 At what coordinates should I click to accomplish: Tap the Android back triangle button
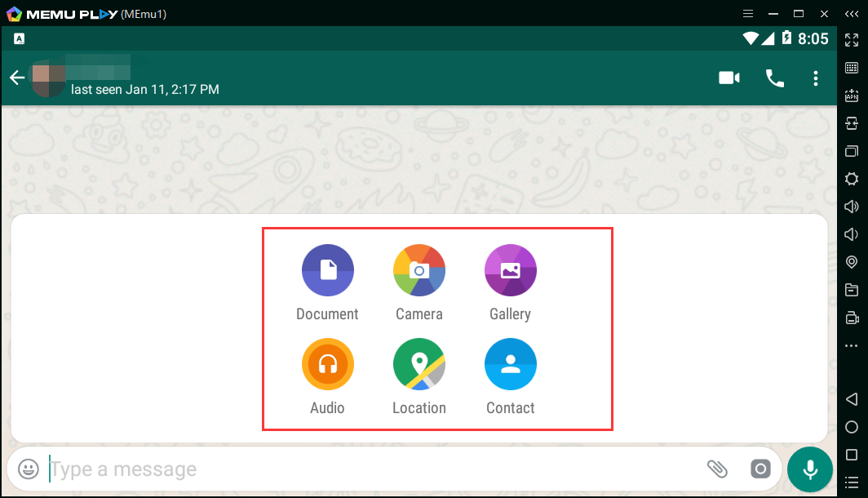[852, 399]
